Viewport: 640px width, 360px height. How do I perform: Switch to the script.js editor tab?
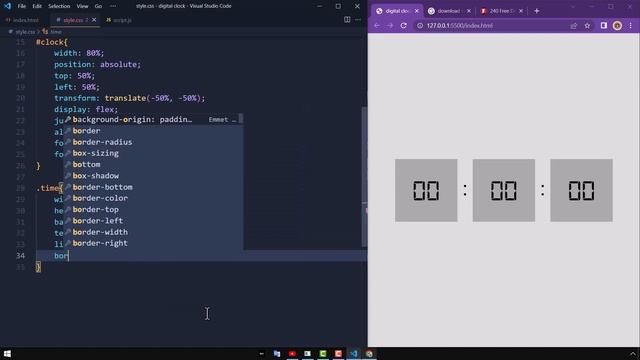119,20
